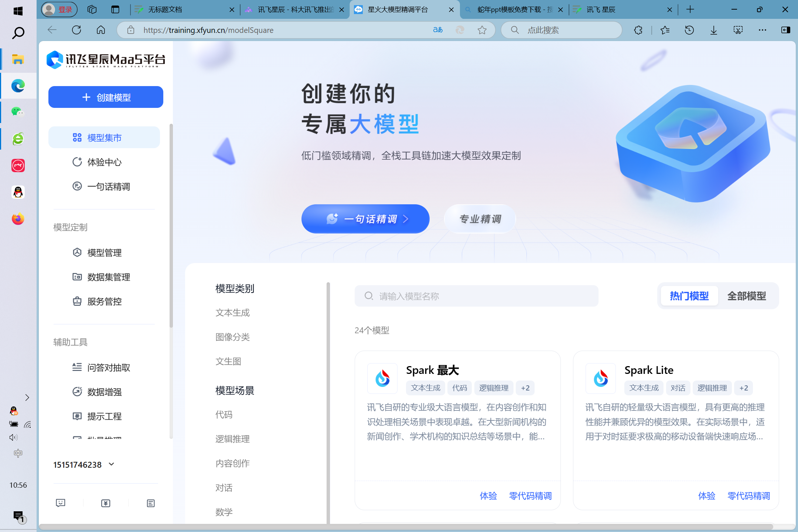The image size is (798, 532).
Task: Filter by 代码 scene
Action: 224,415
